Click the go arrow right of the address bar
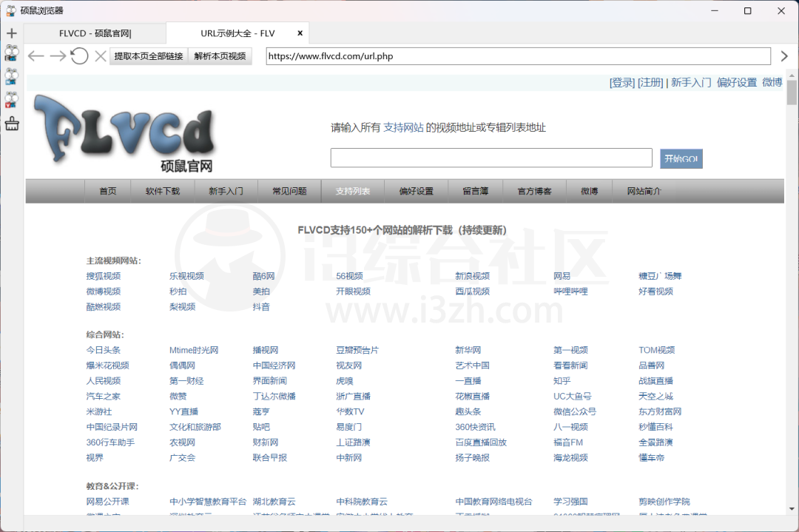Screen dimensions: 799x532 click(x=785, y=56)
